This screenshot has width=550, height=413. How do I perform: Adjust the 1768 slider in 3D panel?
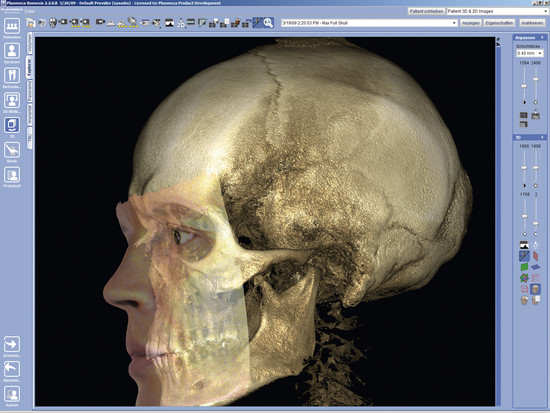(x=524, y=217)
